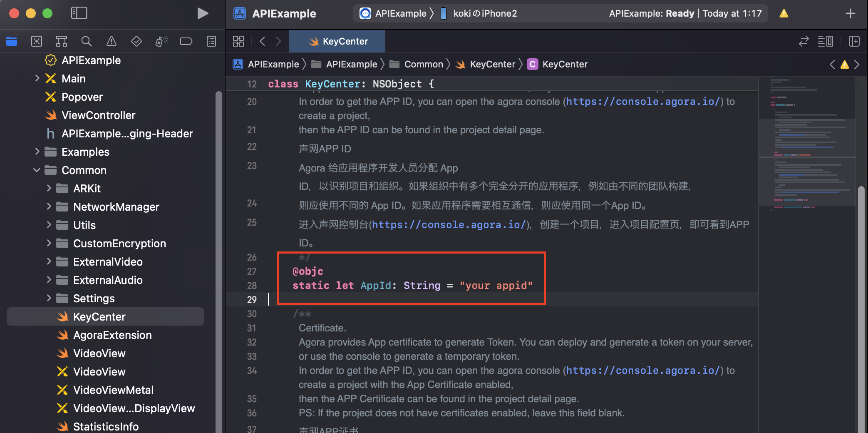The image size is (868, 433).
Task: Click KeyCenter class in jump bar
Action: tap(558, 64)
